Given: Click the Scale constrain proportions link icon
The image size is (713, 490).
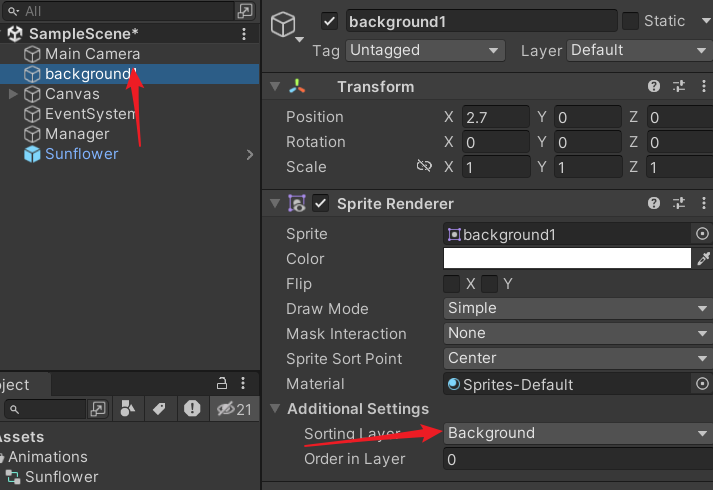Looking at the screenshot, I should [x=424, y=167].
